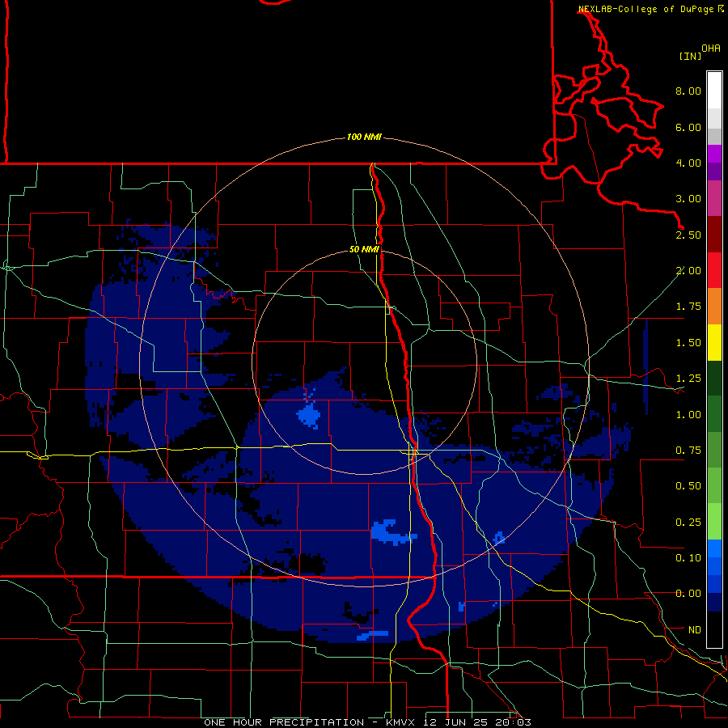This screenshot has width=728, height=728.
Task: Select the 1.50 legend value
Action: point(688,343)
